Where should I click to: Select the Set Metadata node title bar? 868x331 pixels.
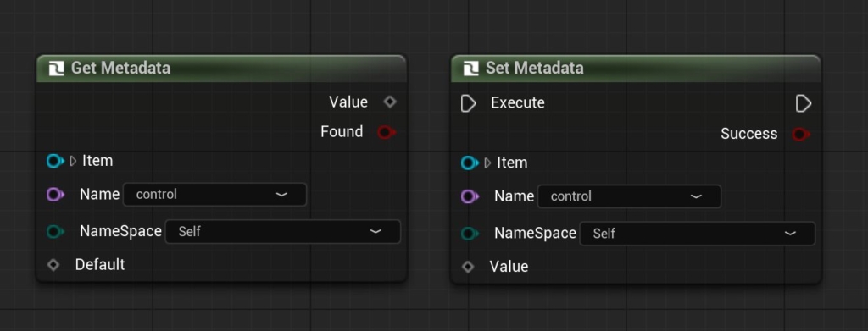(x=636, y=69)
